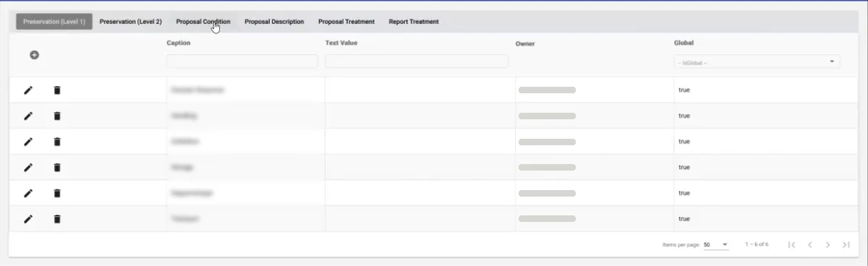
Task: Open the IsGlobal filter dropdown
Action: point(757,62)
